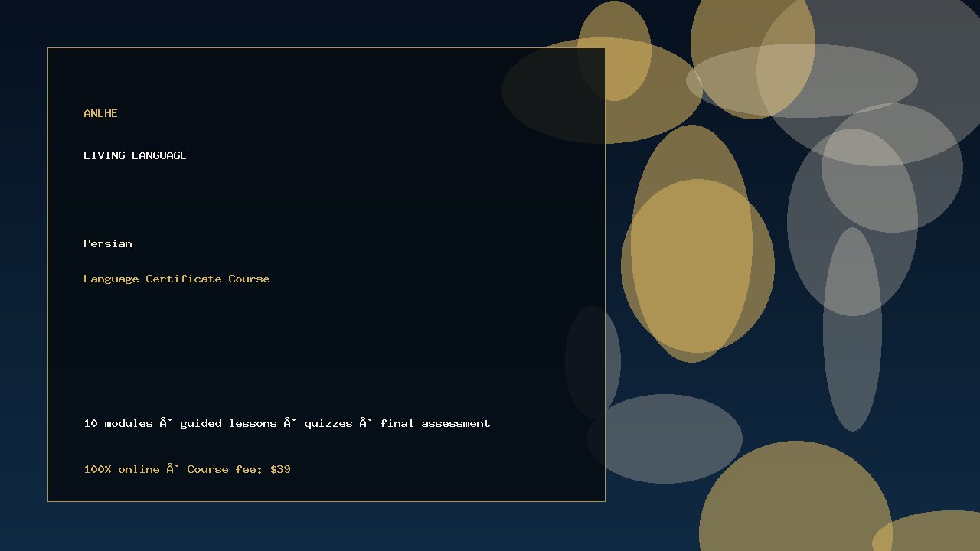Viewport: 980px width, 551px height.
Task: Click the ANLHE brand name
Action: pyautogui.click(x=100, y=113)
